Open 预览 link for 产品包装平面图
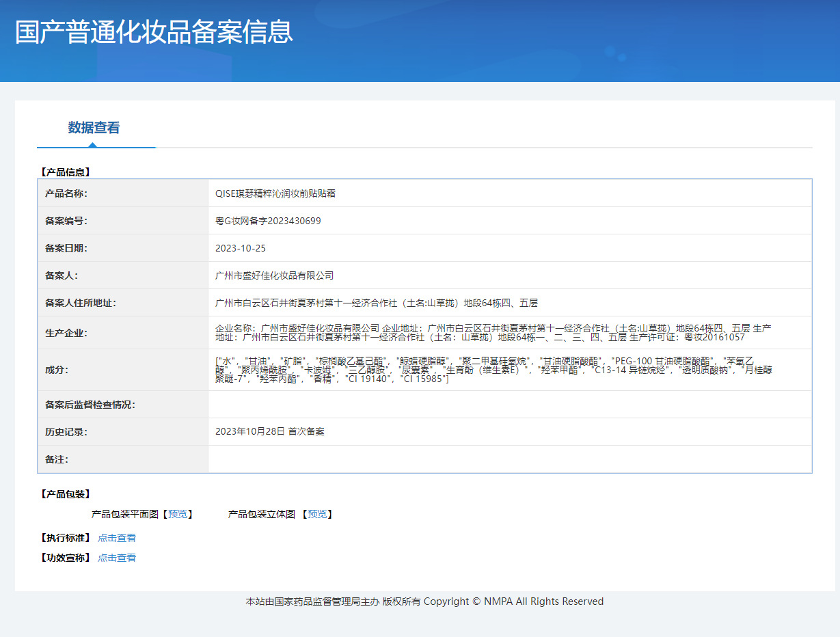Screen dimensions: 840x637 tap(178, 514)
